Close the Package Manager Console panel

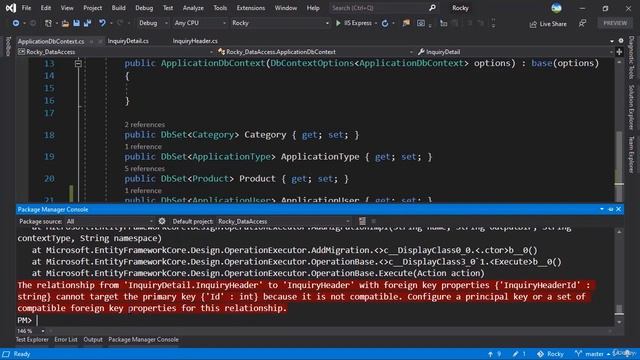pos(619,209)
